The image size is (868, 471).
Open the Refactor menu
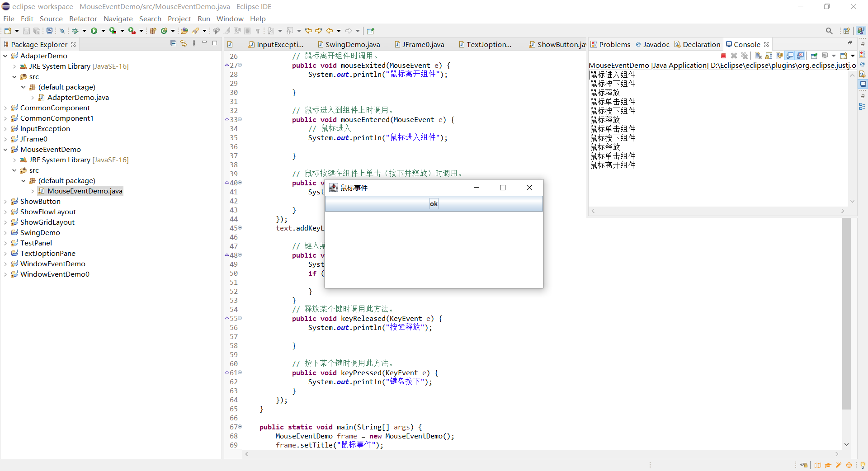83,19
